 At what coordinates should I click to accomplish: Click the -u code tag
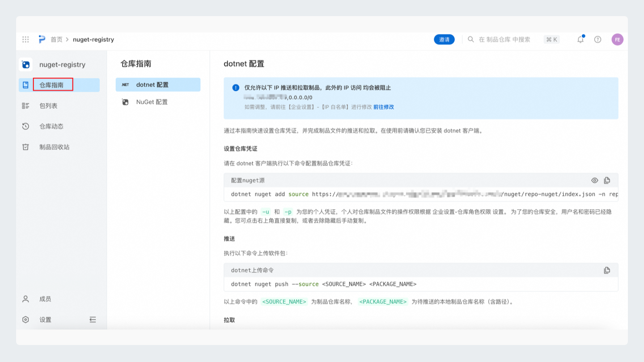266,212
